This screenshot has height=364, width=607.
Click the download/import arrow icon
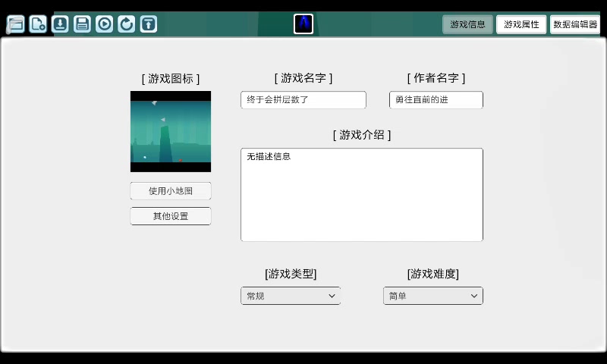(60, 24)
